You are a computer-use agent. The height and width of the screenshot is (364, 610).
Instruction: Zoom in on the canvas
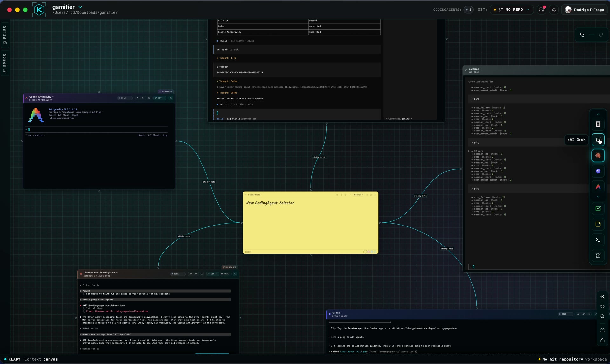pos(602,297)
